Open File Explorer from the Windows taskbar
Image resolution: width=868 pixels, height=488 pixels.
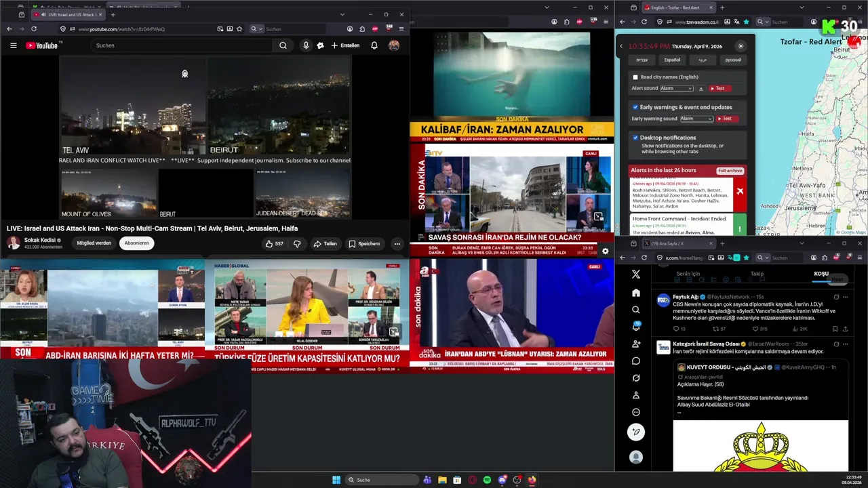tap(442, 480)
